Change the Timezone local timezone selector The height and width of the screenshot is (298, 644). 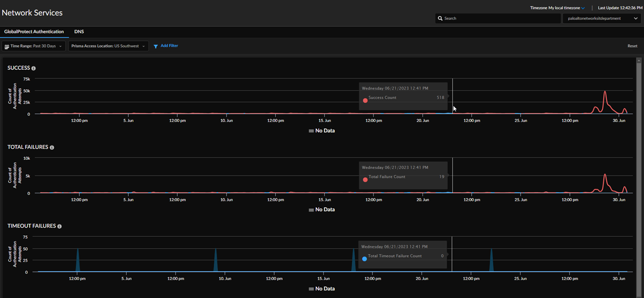click(566, 8)
